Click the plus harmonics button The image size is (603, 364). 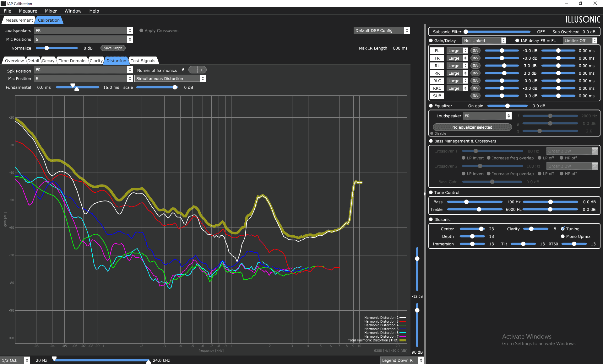[x=202, y=70]
